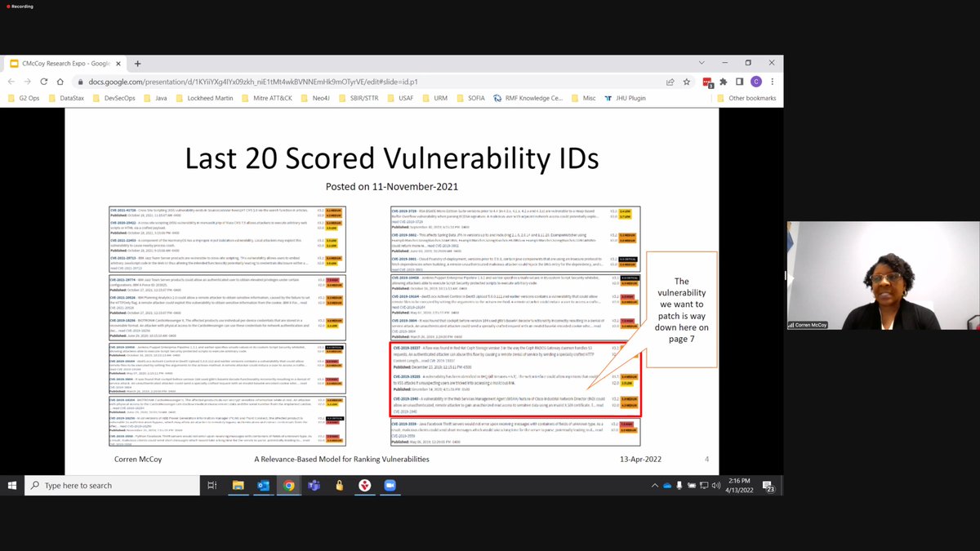Toggle the browser side panel icon
The height and width of the screenshot is (551, 980).
pyautogui.click(x=740, y=82)
